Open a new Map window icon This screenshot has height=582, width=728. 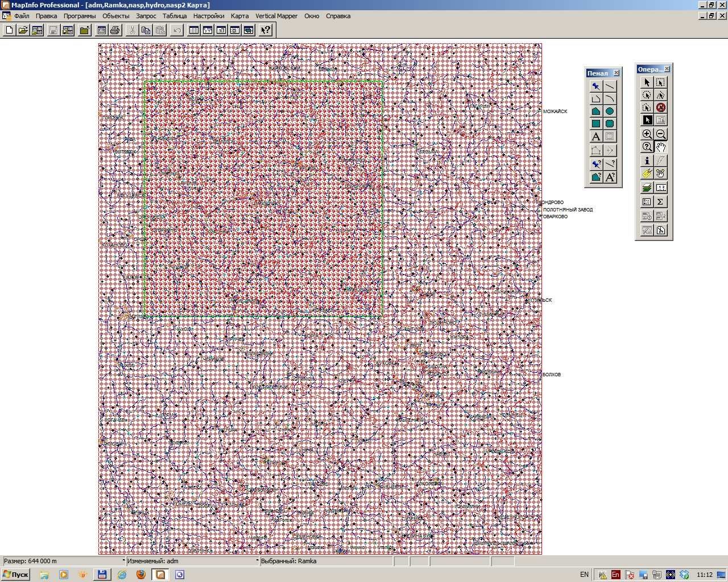click(208, 30)
